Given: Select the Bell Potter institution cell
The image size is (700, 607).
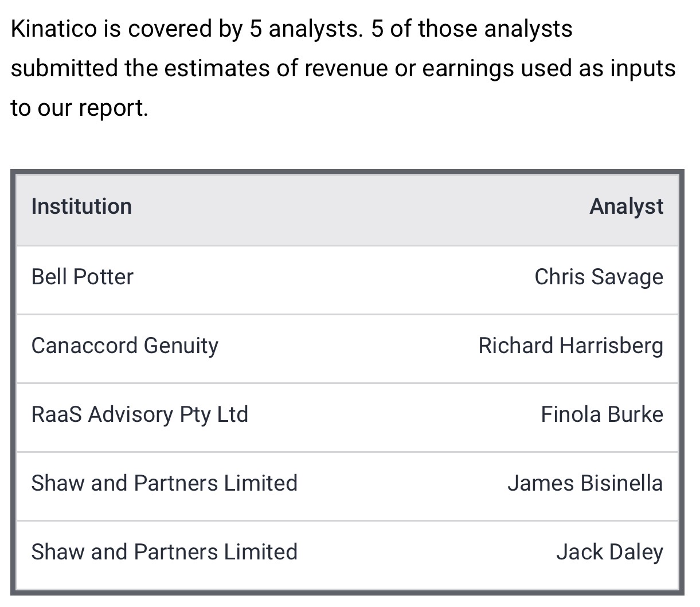Looking at the screenshot, I should [82, 277].
